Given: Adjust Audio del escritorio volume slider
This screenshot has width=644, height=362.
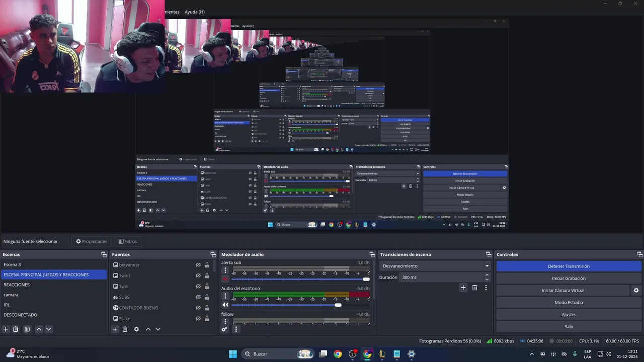Looking at the screenshot, I should 300,305.
